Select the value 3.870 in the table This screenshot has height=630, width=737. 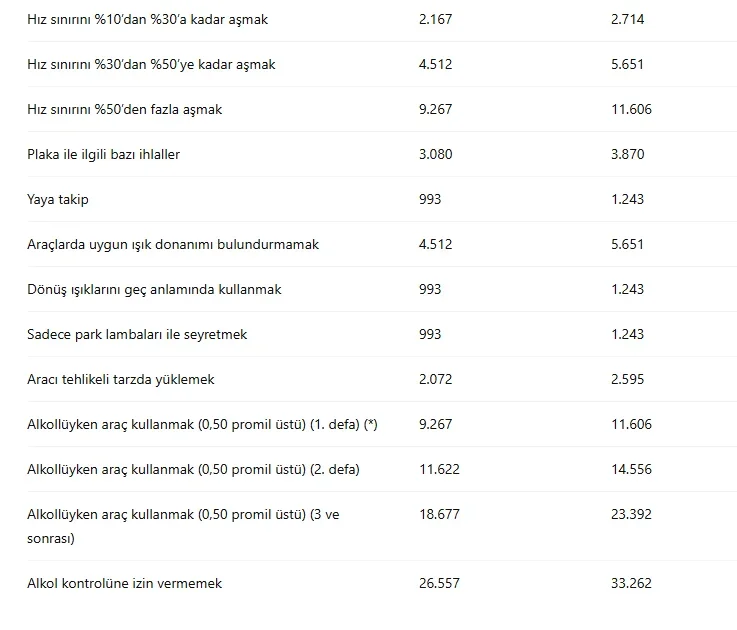pyautogui.click(x=627, y=154)
